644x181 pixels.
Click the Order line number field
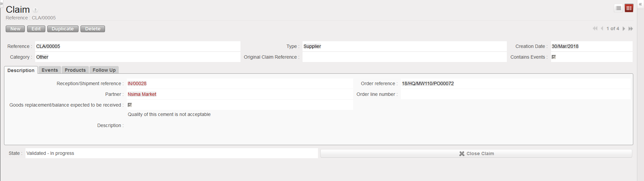point(515,94)
